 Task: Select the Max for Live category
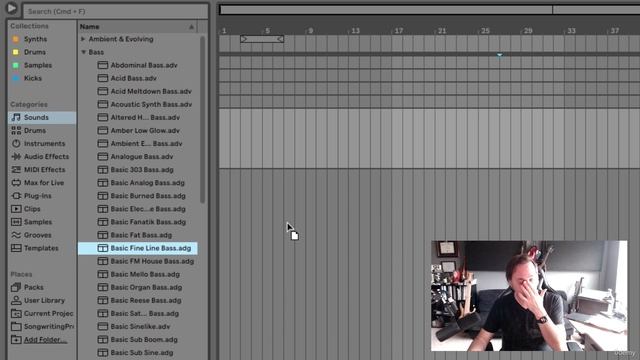(x=44, y=183)
